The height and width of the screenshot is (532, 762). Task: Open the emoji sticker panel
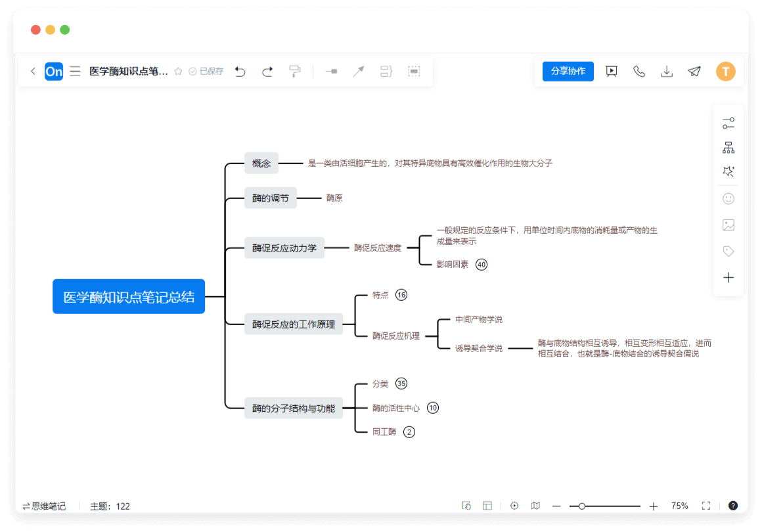[728, 198]
